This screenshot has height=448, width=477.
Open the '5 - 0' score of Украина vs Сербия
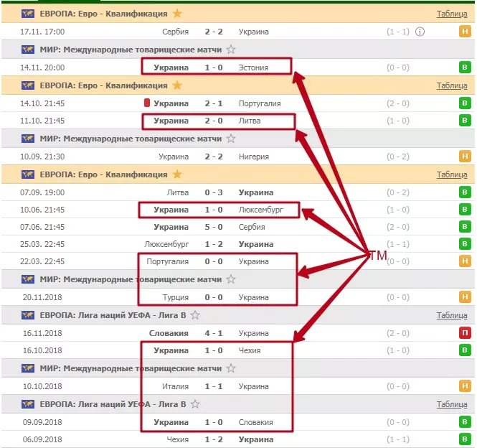tap(214, 227)
